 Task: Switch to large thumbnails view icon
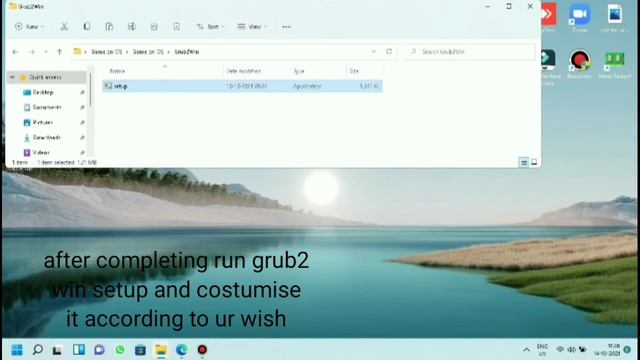(x=534, y=162)
